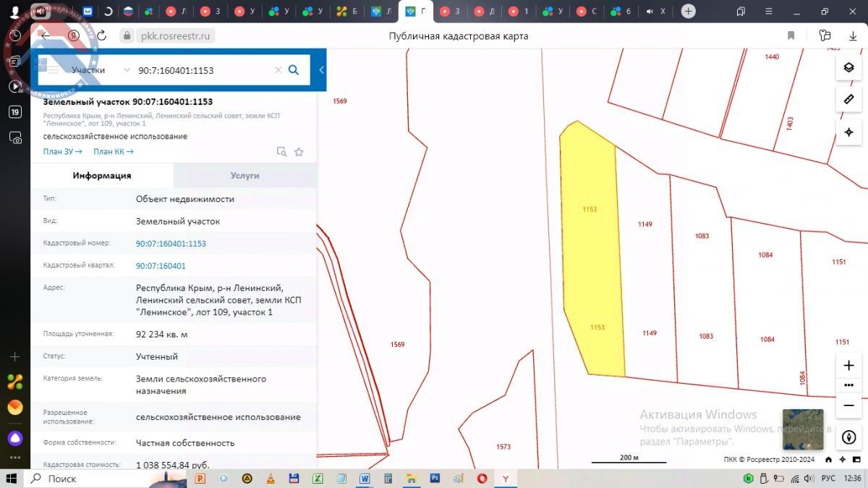Switch to the muted X tab

point(656,12)
